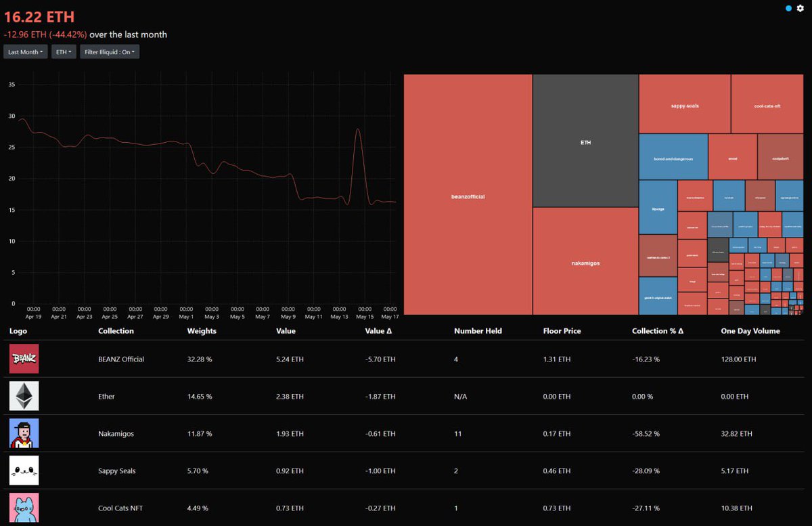The width and height of the screenshot is (812, 526).
Task: Click the 2.38 ETH value cell
Action: click(x=290, y=396)
